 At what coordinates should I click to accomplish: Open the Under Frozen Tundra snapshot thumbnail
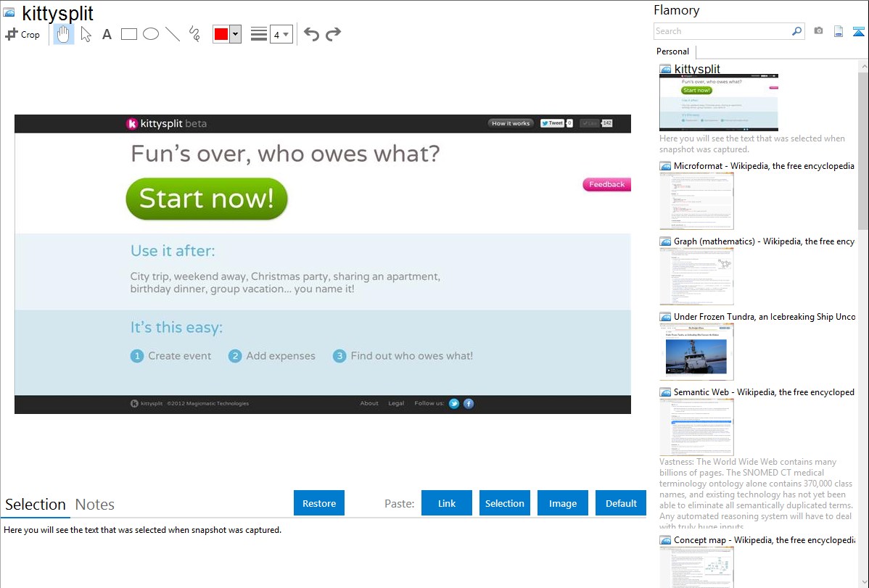pyautogui.click(x=696, y=352)
